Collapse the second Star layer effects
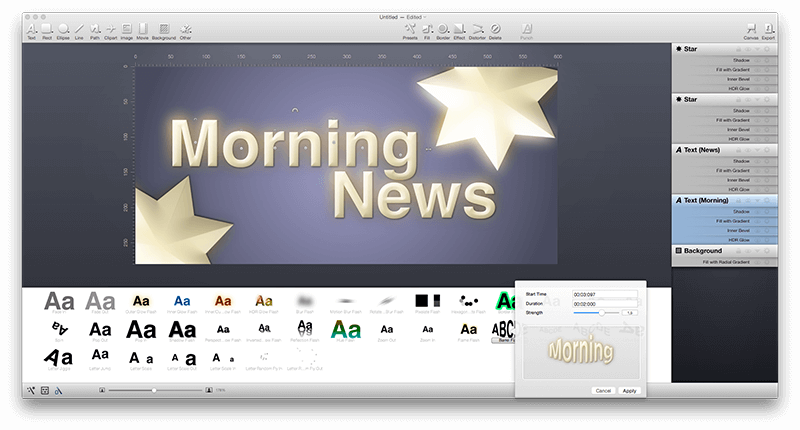The width and height of the screenshot is (800, 430). click(x=758, y=99)
